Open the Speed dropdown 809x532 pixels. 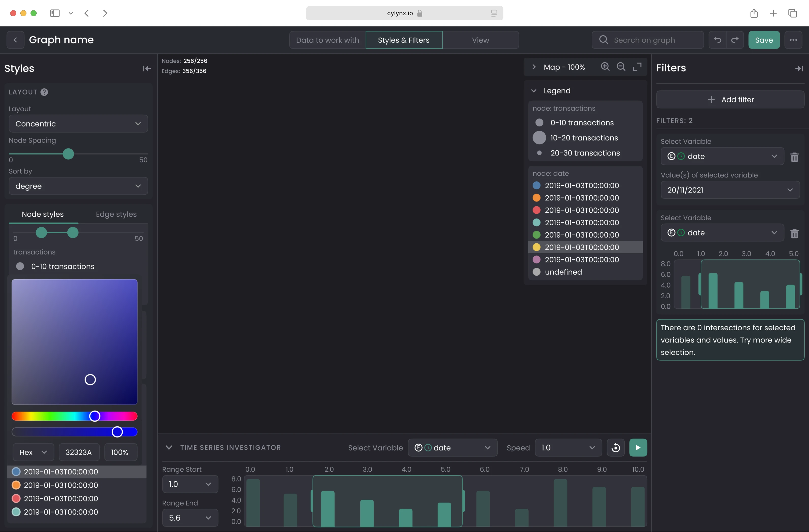coord(568,448)
